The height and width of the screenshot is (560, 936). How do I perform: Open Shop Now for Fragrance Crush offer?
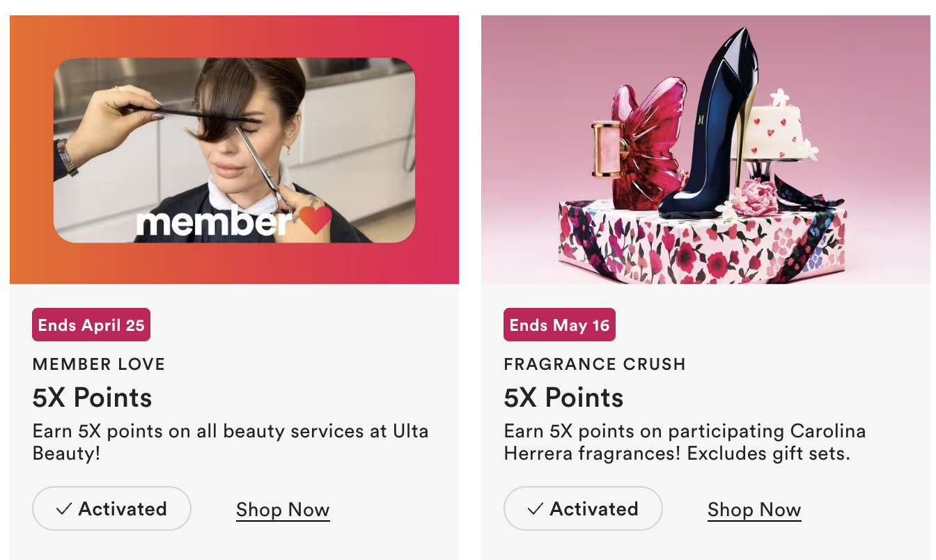754,510
